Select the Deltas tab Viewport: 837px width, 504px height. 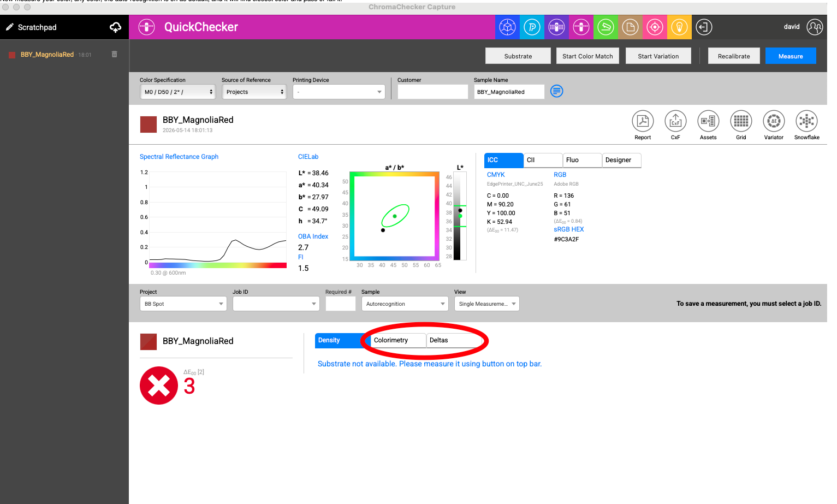(x=453, y=340)
